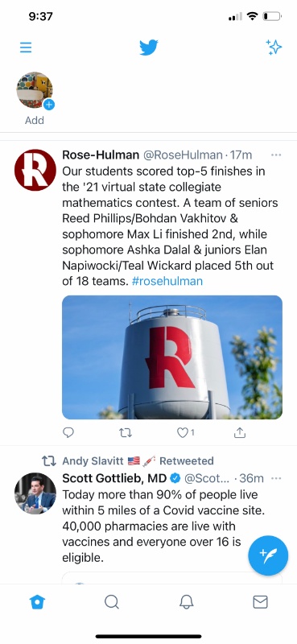Open the #rosehulman hashtag link
This screenshot has width=297, height=644.
coord(167,281)
